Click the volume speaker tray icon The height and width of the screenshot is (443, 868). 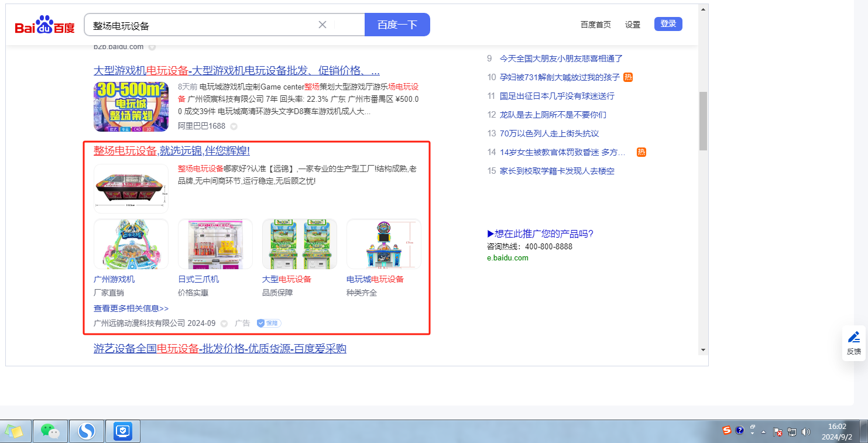tap(806, 432)
